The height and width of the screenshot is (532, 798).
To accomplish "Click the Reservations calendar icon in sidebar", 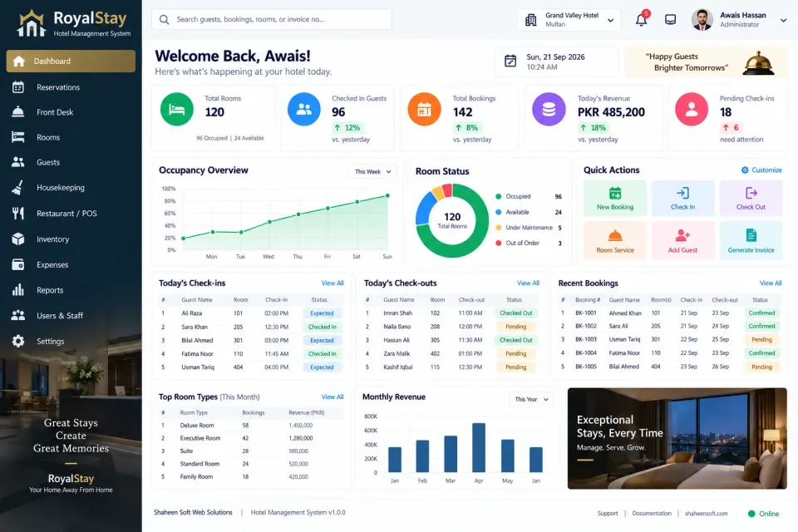I will (x=17, y=87).
